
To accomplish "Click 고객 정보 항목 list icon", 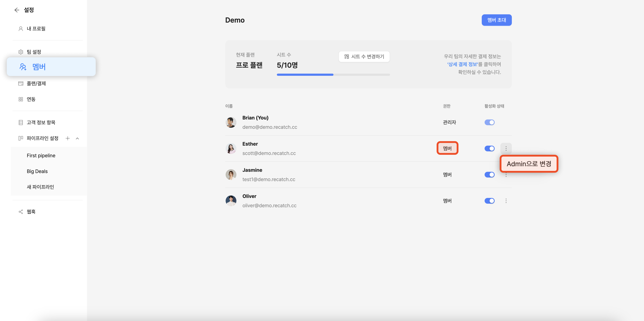I will click(21, 123).
